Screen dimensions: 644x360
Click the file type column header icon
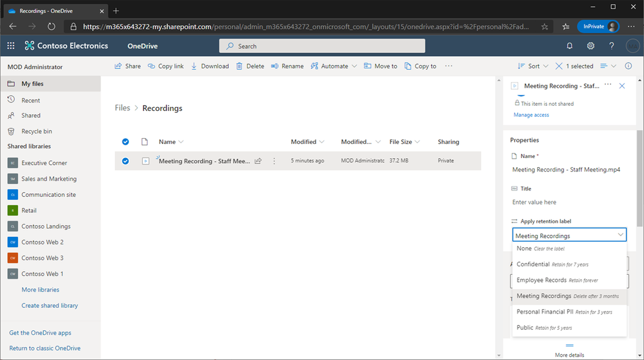(145, 142)
